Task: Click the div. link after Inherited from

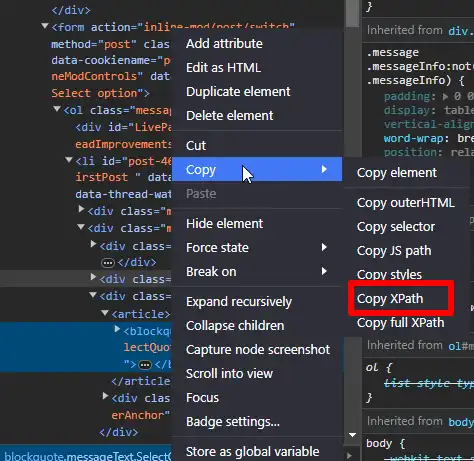Action: (461, 31)
